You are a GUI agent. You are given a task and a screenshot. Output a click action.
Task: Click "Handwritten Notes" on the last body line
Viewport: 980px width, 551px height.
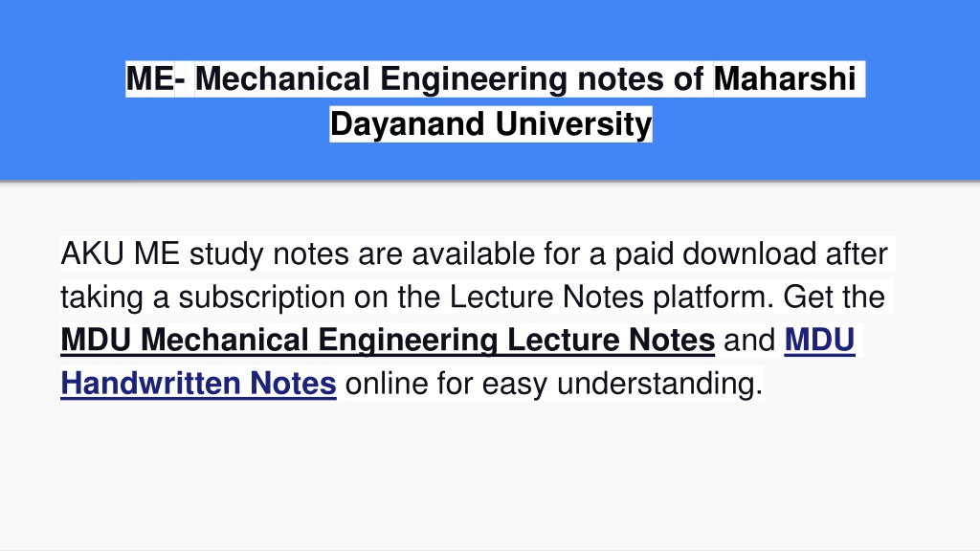(x=199, y=384)
